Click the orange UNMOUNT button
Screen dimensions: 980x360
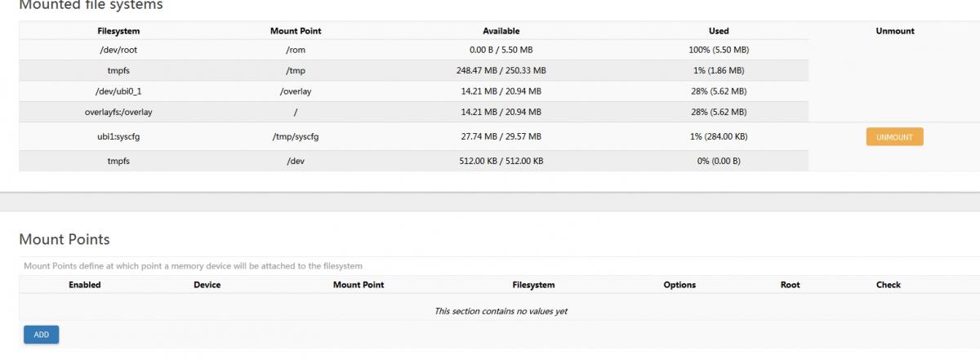pyautogui.click(x=894, y=137)
